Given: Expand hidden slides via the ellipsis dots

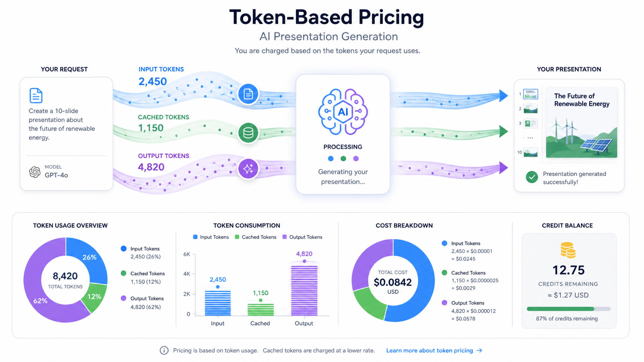Looking at the screenshot, I should click(530, 138).
